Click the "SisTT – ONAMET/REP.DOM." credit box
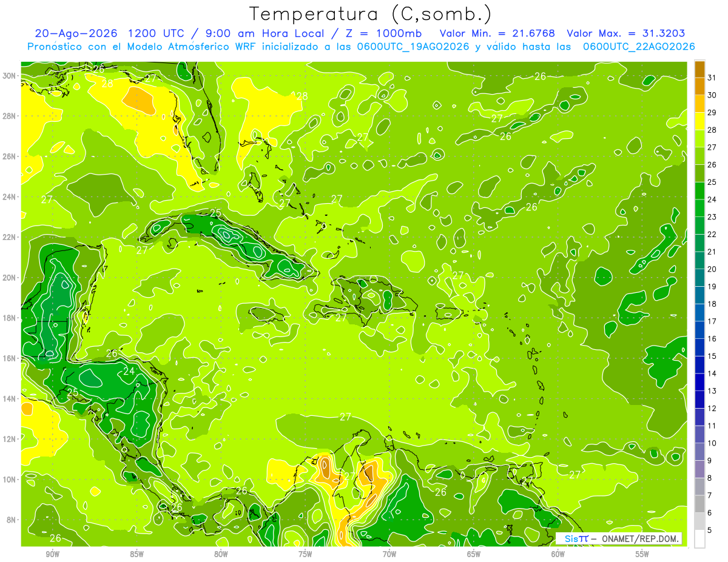This screenshot has width=728, height=562. point(619,538)
